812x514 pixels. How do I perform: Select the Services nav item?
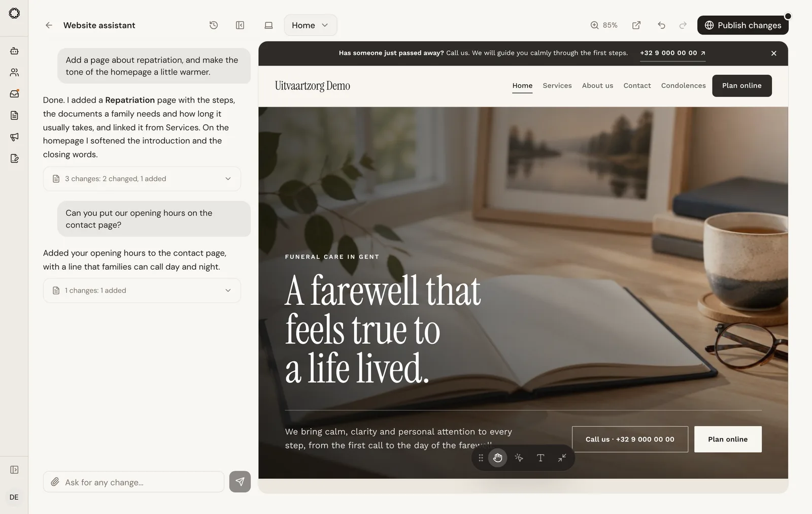[x=557, y=85]
